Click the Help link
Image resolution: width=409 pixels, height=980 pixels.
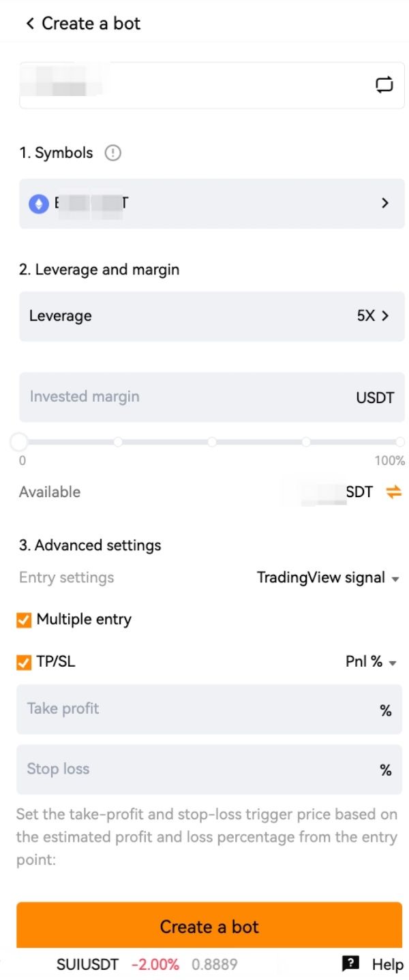point(387,964)
